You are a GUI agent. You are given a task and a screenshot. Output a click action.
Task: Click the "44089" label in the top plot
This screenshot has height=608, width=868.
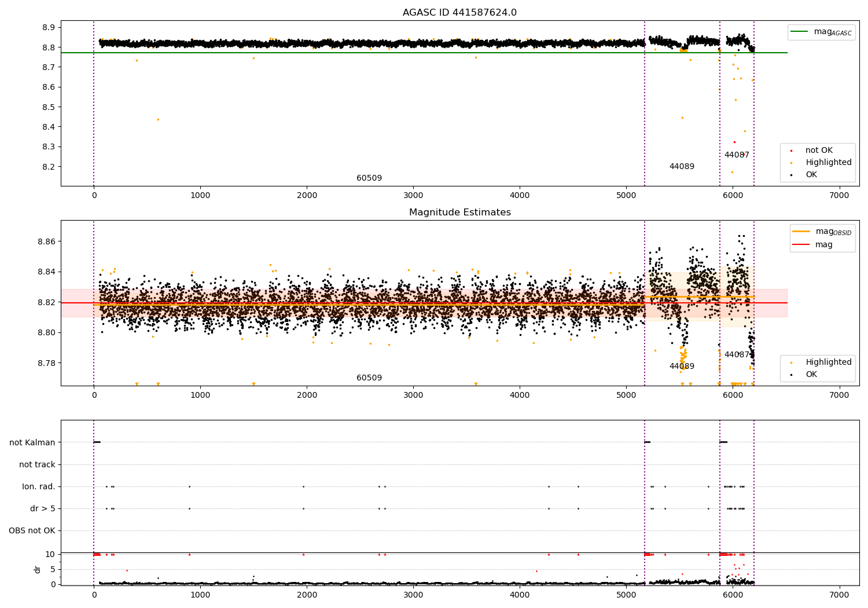682,166
